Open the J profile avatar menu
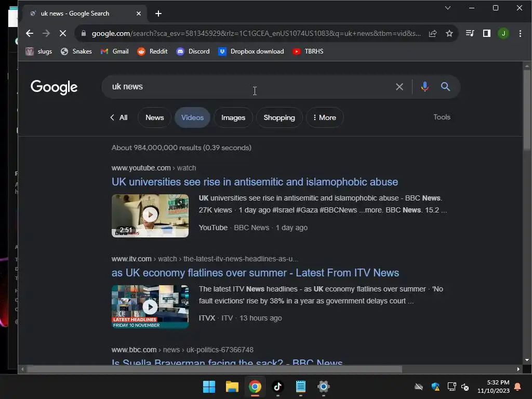Screen dimensions: 532x399 (503, 33)
